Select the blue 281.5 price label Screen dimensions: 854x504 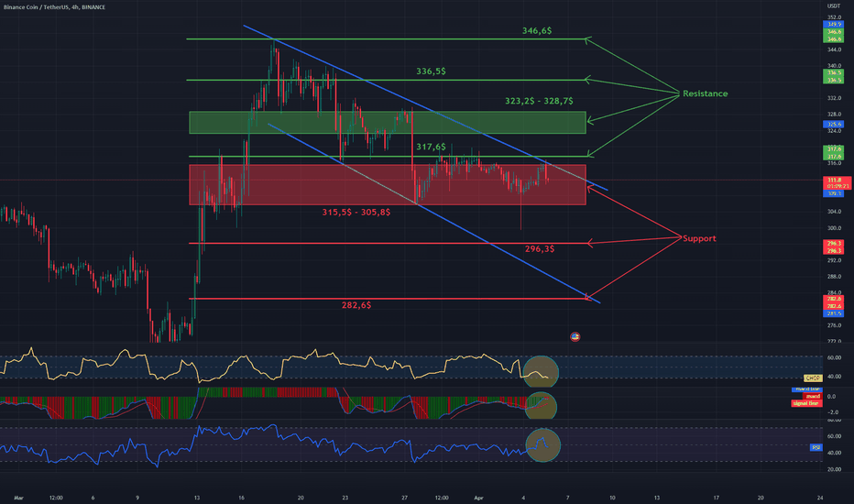click(x=834, y=313)
